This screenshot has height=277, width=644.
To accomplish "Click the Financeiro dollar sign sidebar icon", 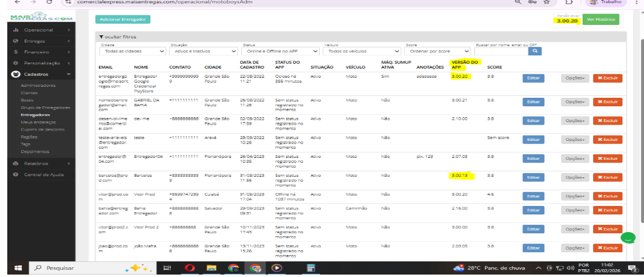I will [16, 52].
